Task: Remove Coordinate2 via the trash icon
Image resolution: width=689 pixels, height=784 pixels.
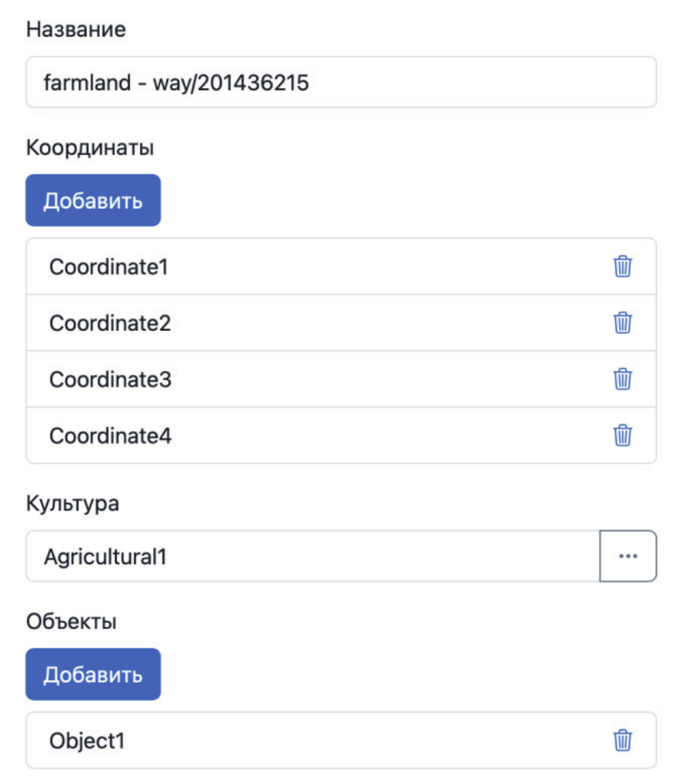Action: (622, 322)
